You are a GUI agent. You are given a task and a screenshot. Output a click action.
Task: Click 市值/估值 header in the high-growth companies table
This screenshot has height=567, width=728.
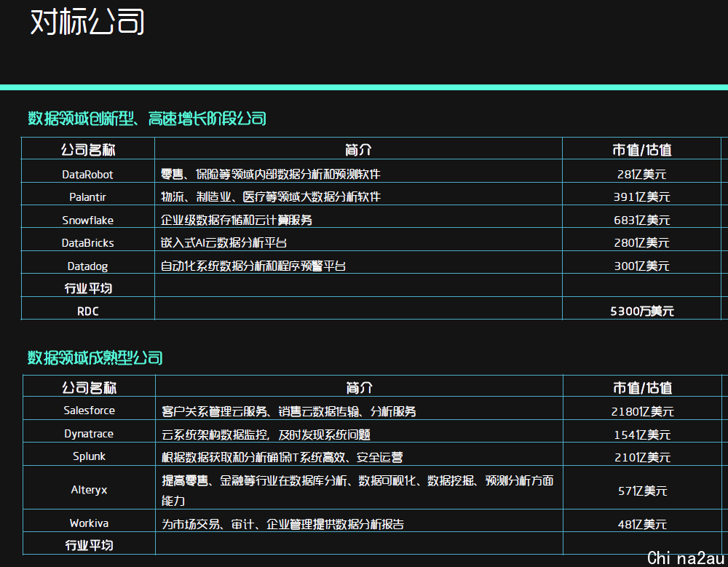(641, 149)
